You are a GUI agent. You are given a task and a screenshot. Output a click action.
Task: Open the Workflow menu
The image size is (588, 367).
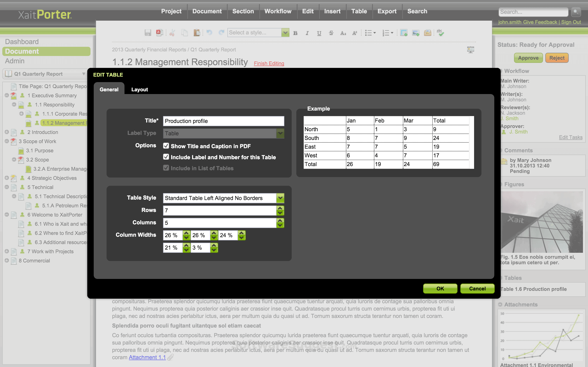278,11
